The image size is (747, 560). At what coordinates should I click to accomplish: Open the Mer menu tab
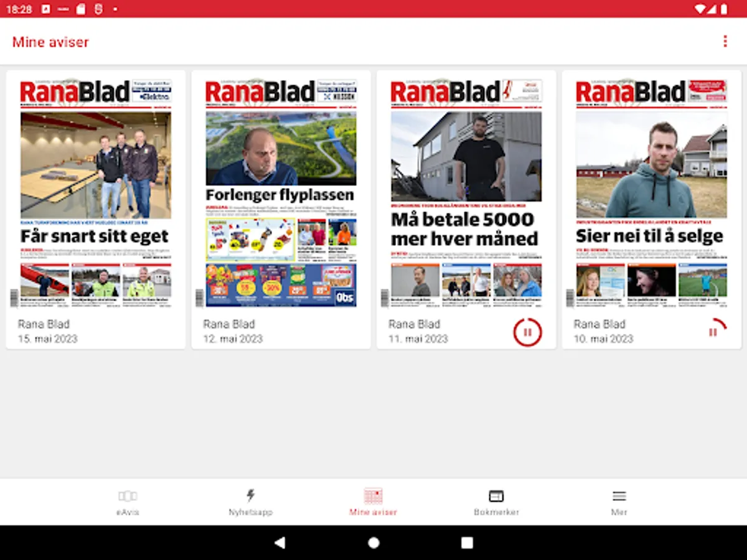click(x=619, y=503)
